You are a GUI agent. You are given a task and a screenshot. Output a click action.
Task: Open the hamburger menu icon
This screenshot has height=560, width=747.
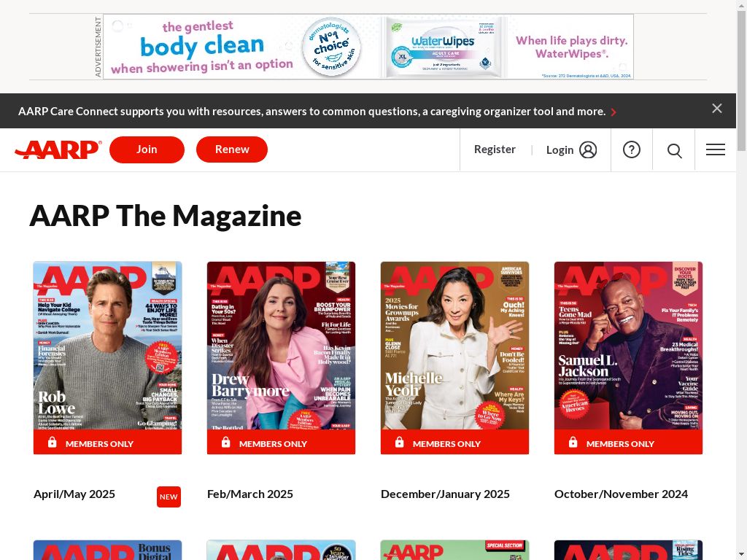pos(716,149)
